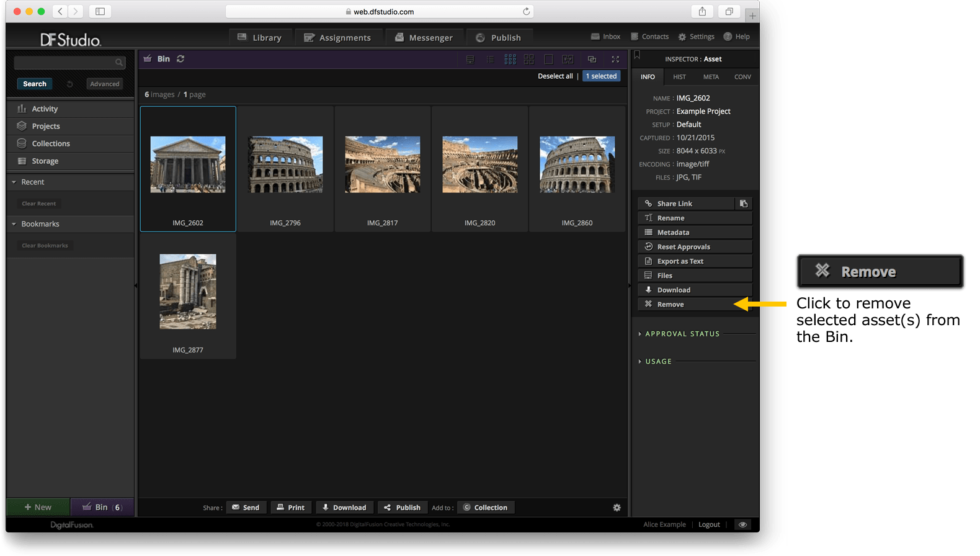Open the Inbox
The height and width of the screenshot is (556, 980).
coord(605,37)
